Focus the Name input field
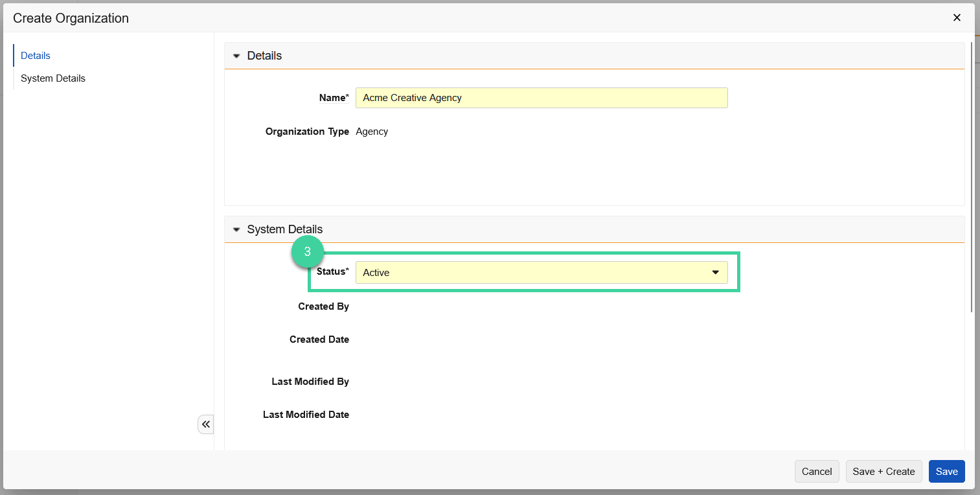This screenshot has width=980, height=495. coord(541,97)
